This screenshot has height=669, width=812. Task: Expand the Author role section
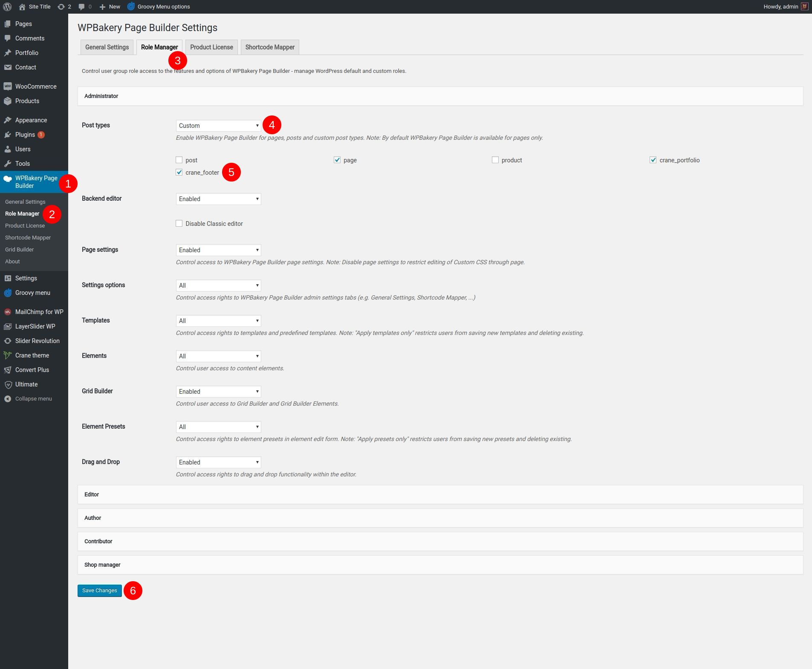[440, 518]
